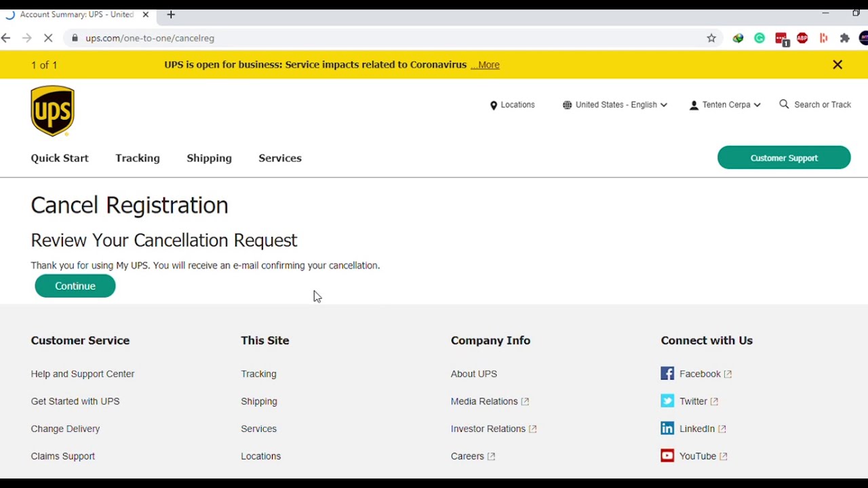Click the browser address bar URL
The image size is (868, 488).
click(x=150, y=39)
